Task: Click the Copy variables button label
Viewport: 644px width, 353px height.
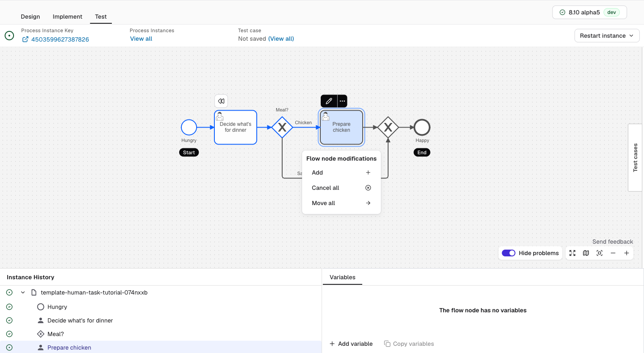Action: 414,344
